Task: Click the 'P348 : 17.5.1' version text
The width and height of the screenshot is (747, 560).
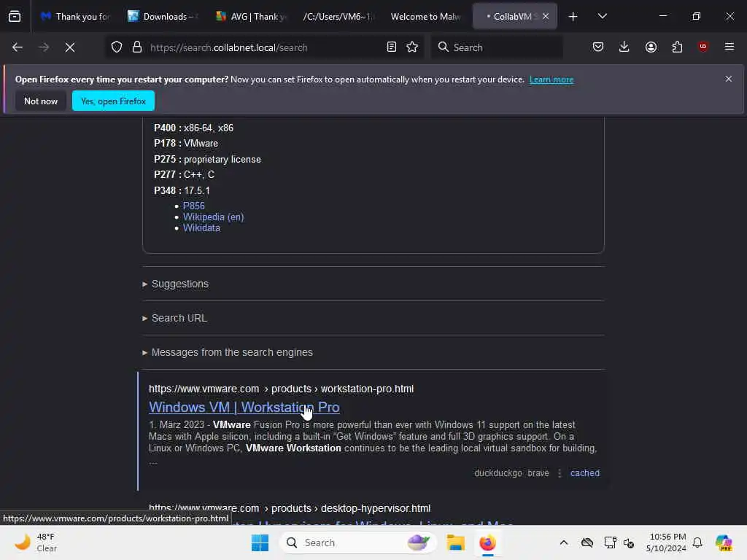Action: pyautogui.click(x=182, y=190)
